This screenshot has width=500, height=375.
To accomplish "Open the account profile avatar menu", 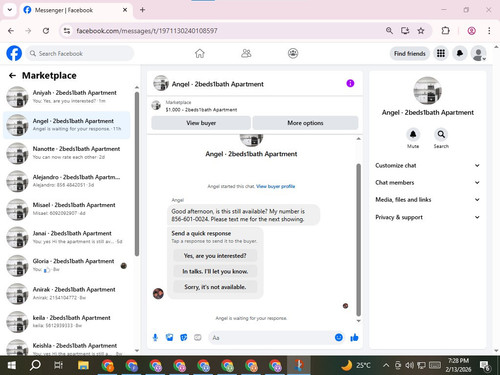I will click(x=478, y=53).
